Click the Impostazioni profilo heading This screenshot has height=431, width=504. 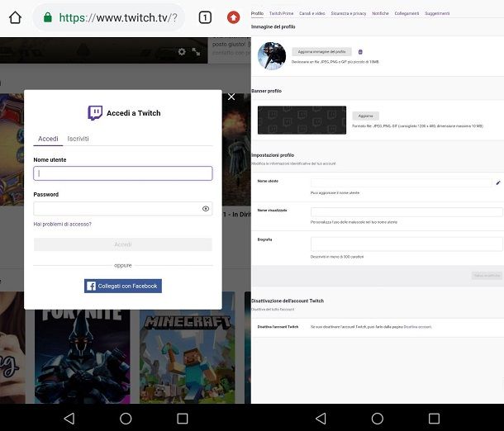(273, 155)
